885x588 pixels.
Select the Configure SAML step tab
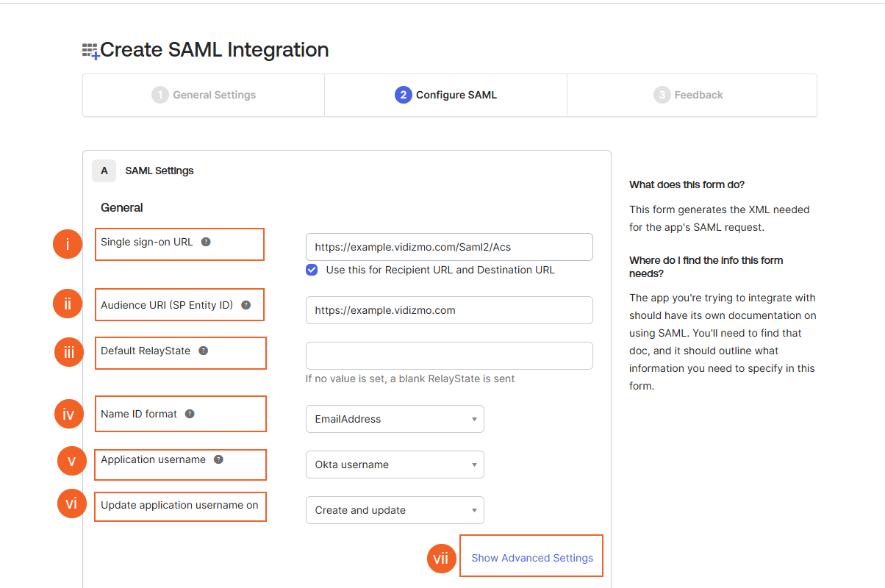coord(446,95)
